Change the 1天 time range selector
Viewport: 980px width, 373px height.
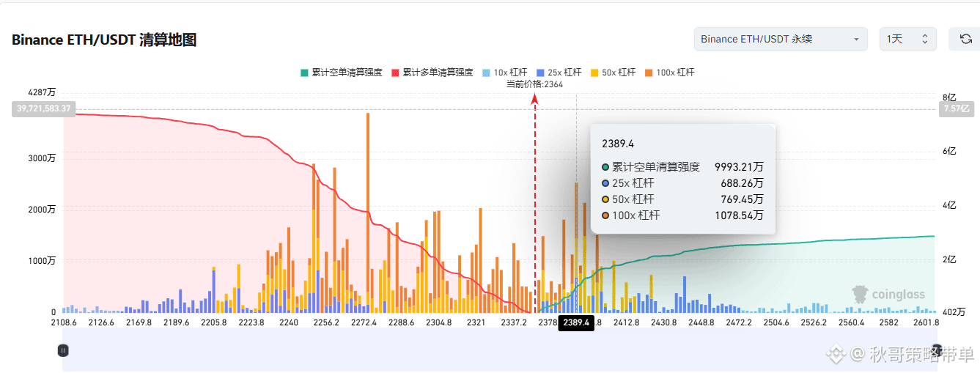(x=908, y=39)
